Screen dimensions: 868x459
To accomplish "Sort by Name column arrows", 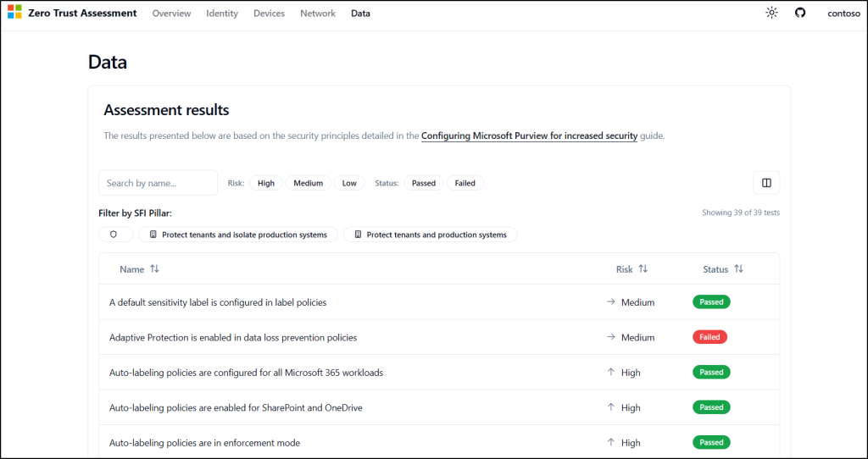I will pos(154,268).
